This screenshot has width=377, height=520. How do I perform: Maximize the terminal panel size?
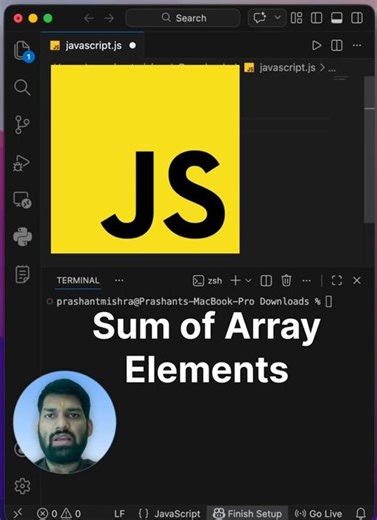click(x=337, y=281)
